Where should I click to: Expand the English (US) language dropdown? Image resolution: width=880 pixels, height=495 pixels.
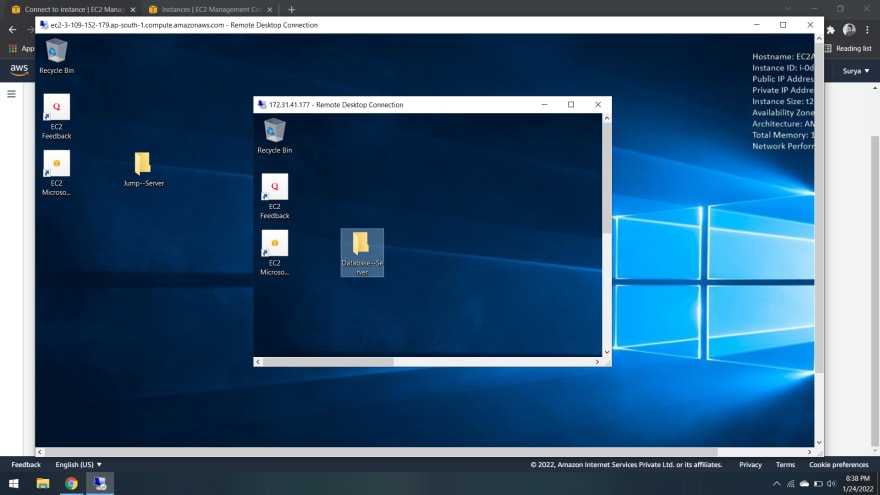79,464
